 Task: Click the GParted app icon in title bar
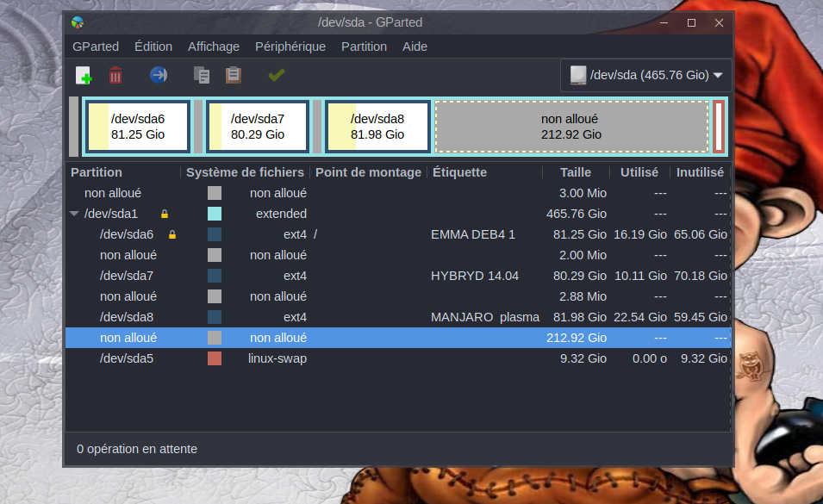click(78, 22)
